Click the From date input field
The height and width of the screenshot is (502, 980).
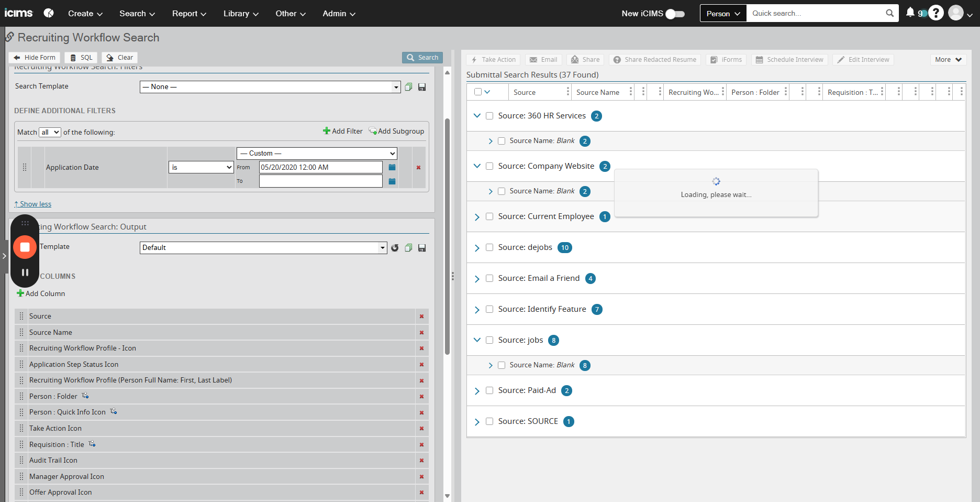tap(320, 167)
